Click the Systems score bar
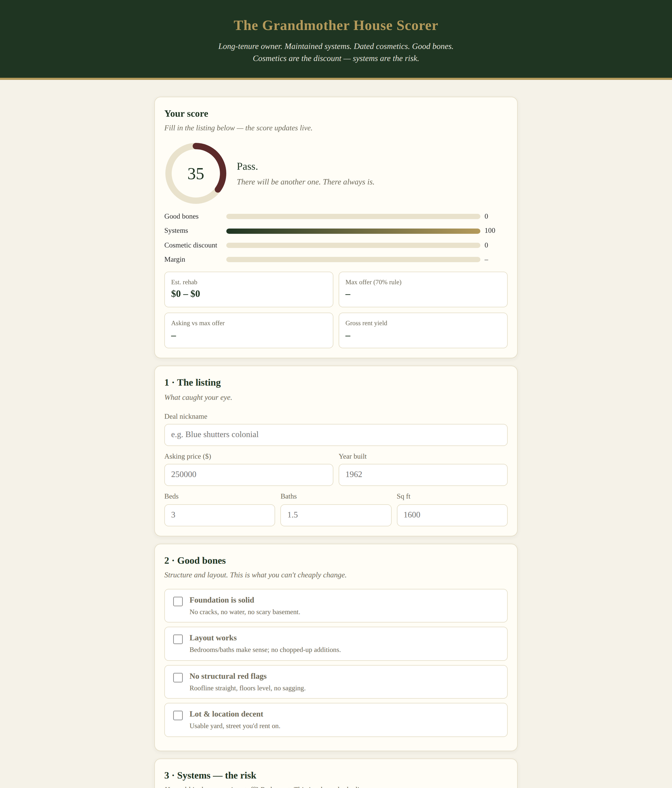 (353, 231)
